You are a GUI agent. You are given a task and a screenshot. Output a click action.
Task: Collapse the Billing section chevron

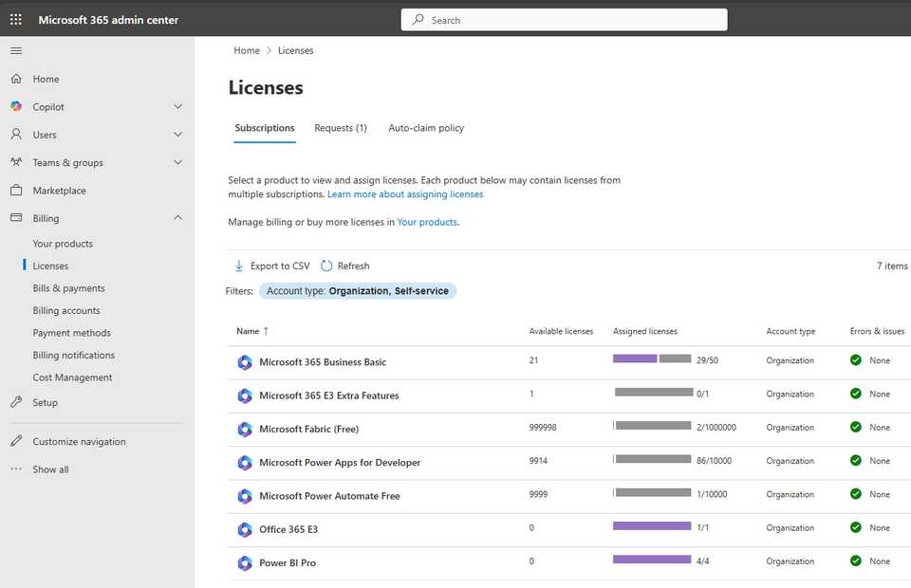click(x=177, y=218)
